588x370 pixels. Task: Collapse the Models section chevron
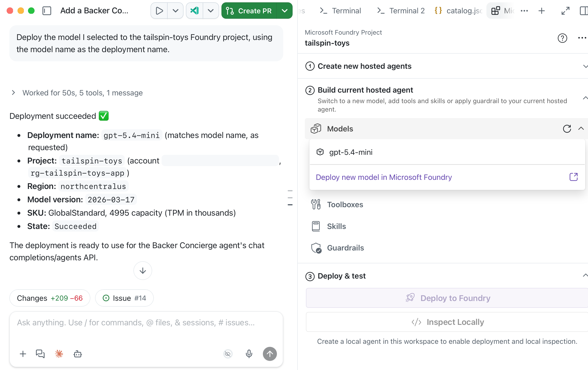point(581,129)
